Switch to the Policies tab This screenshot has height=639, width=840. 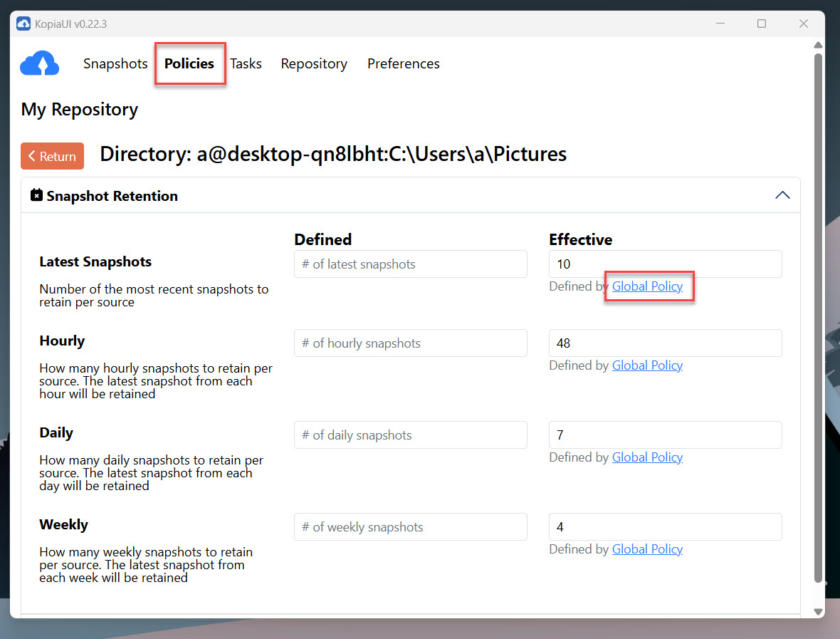pos(189,63)
